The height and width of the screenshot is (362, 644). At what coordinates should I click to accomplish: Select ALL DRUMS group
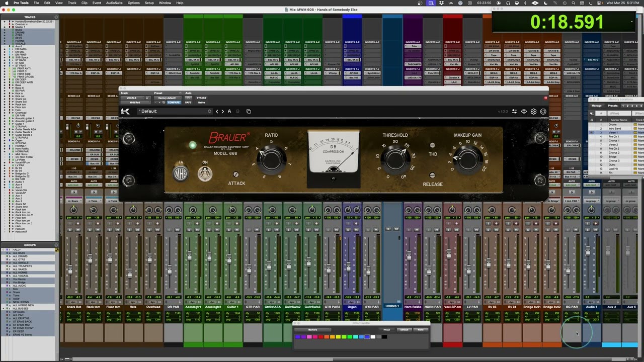(20, 256)
